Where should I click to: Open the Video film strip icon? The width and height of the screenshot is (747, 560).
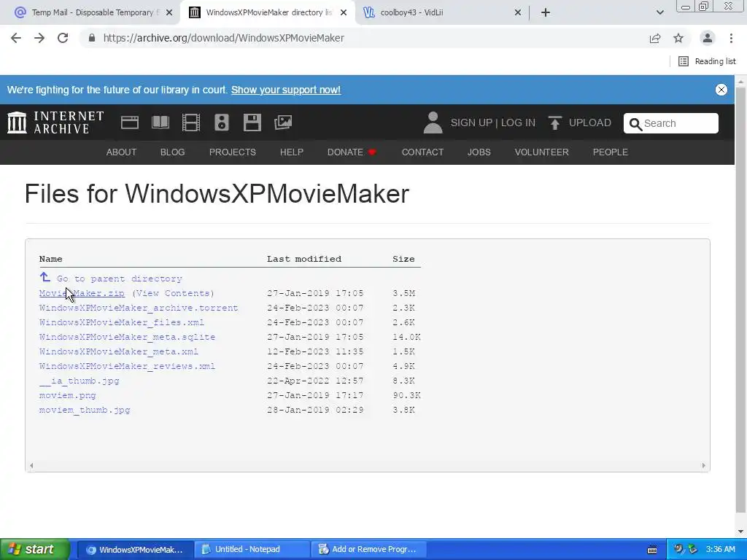[x=190, y=122]
